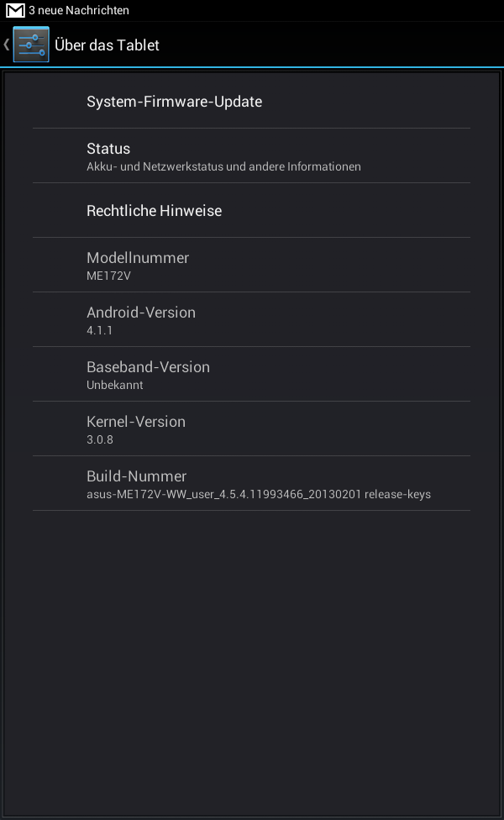The width and height of the screenshot is (504, 820).
Task: Open the '3 neue Nachrichten' notification text
Action: 79,11
